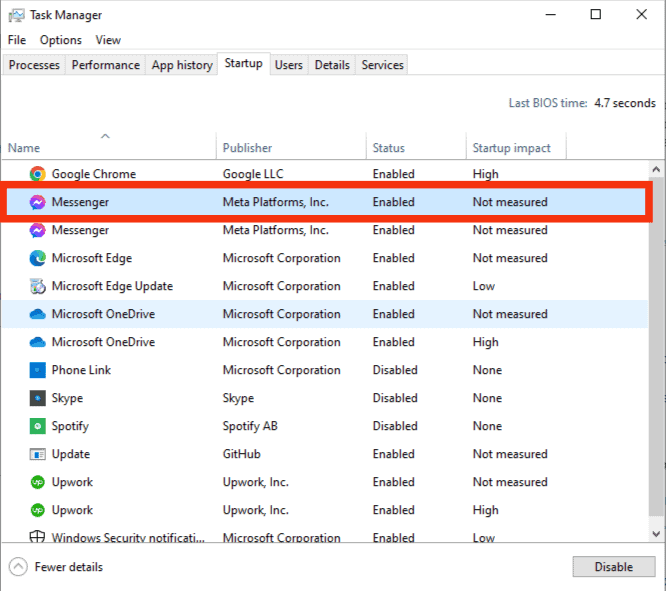Viewport: 666px width, 591px height.
Task: Click Upwork icon in High impact row
Action: pyautogui.click(x=37, y=510)
